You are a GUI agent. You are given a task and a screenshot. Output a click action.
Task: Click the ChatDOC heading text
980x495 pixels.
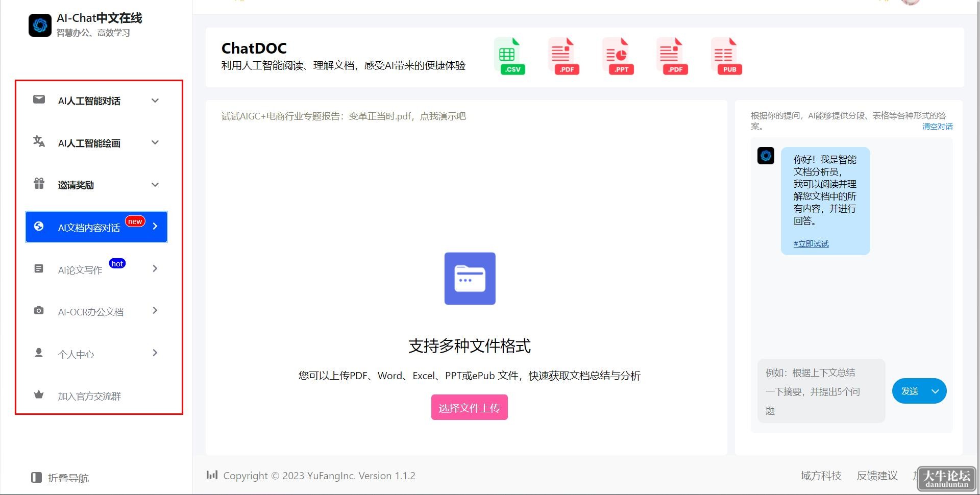point(254,48)
